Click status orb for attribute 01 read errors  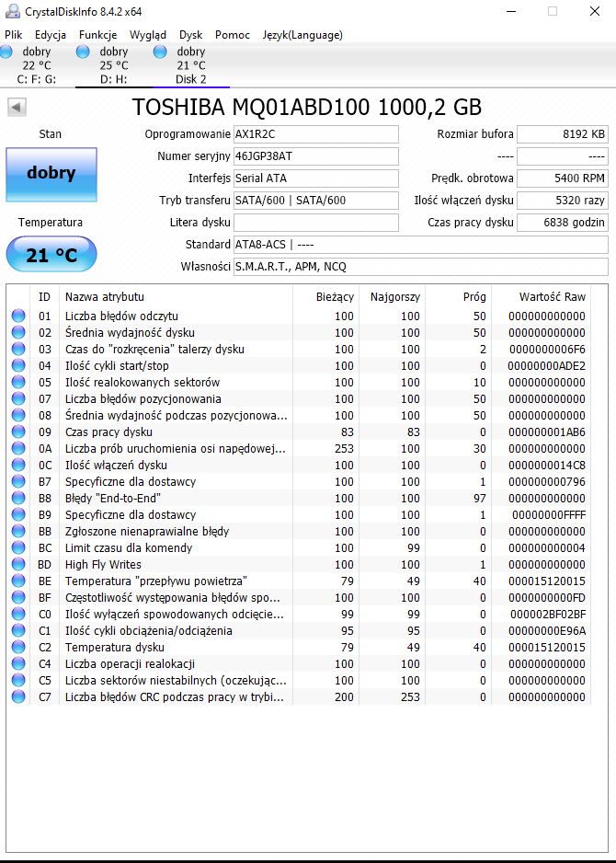18,316
